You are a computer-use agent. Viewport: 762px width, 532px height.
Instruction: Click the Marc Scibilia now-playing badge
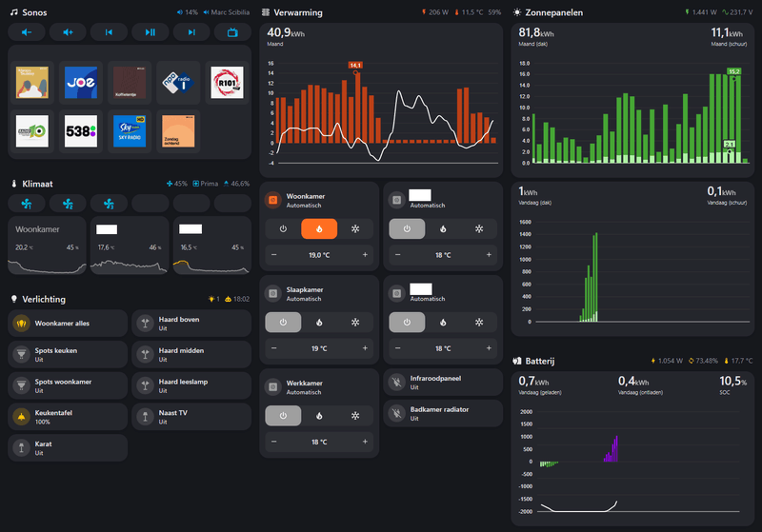point(227,12)
